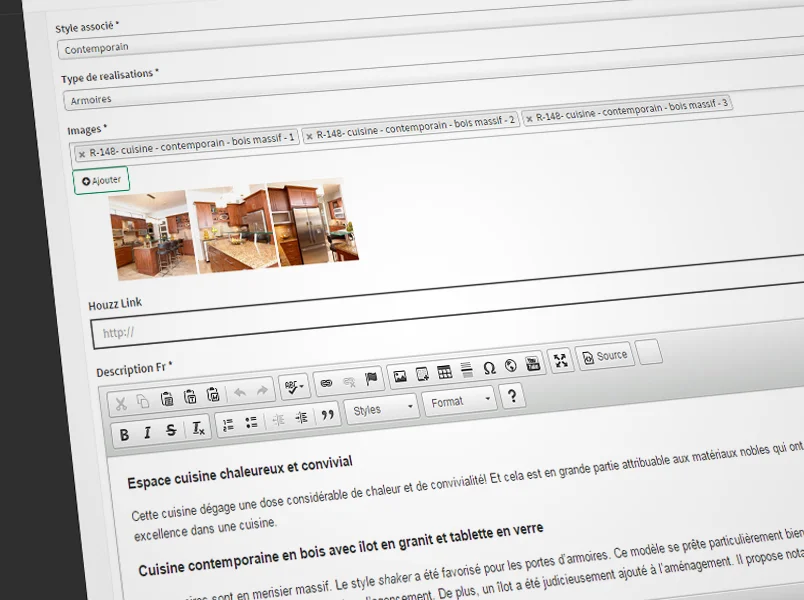Click the Anchor flag icon
Image resolution: width=804 pixels, height=600 pixels.
click(x=371, y=379)
